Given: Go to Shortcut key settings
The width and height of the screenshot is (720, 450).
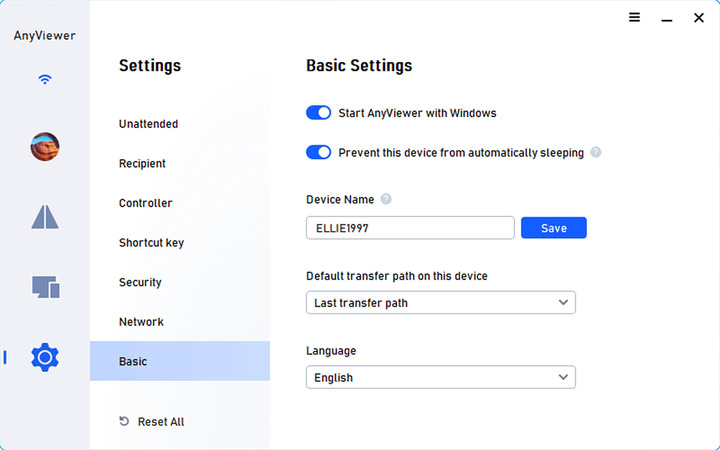Looking at the screenshot, I should (x=151, y=243).
